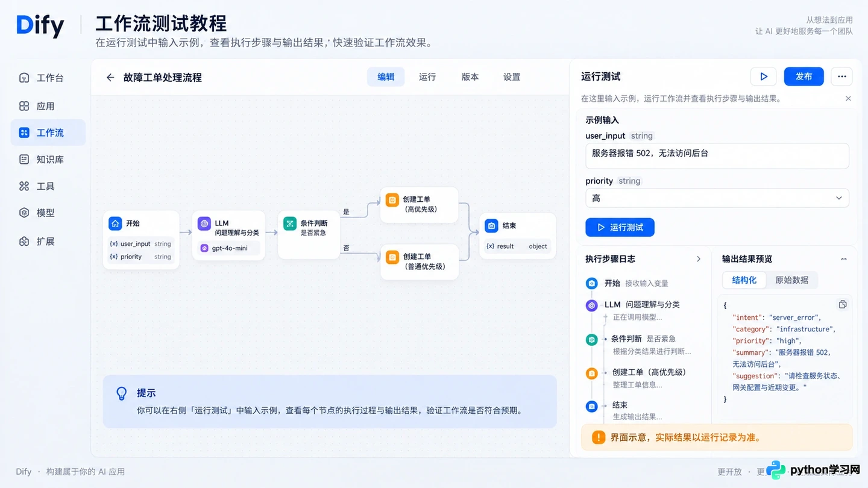Collapse the 输出结果预览 panel
Viewport: 868px width, 488px height.
(x=844, y=259)
